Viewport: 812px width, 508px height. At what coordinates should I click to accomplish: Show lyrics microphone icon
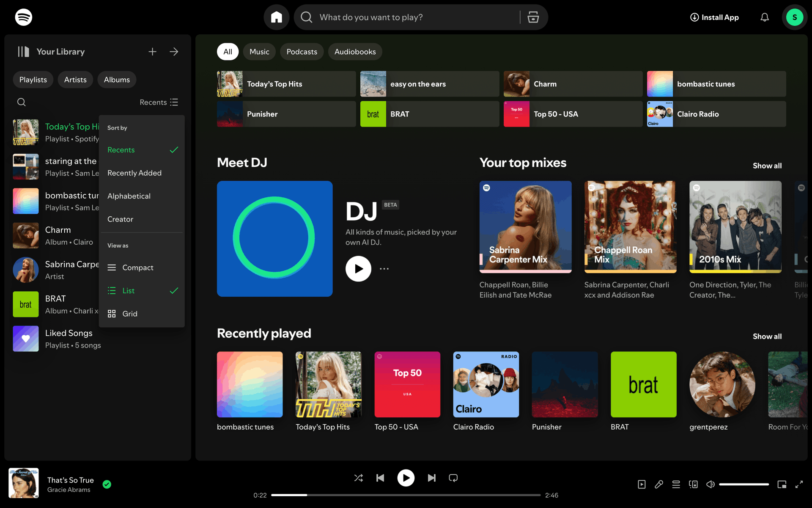pos(659,484)
